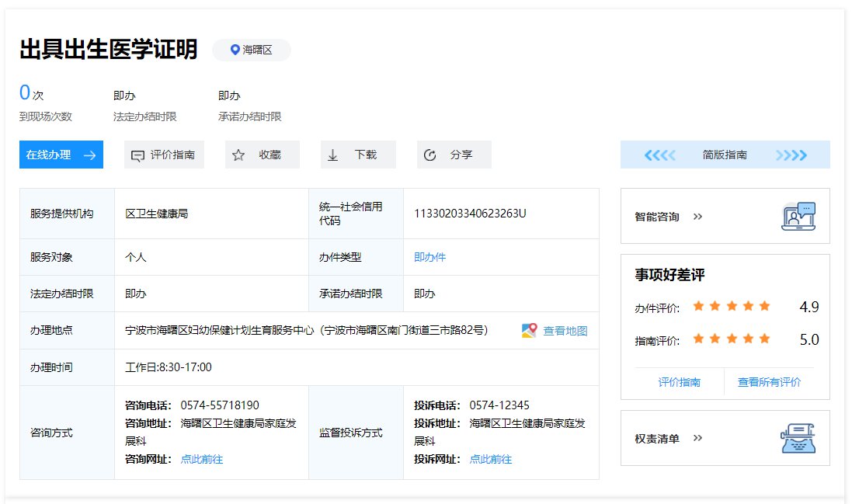Select 查看所有评价 in 事项好差评 panel
Viewport: 852px width, 504px height.
tap(769, 382)
